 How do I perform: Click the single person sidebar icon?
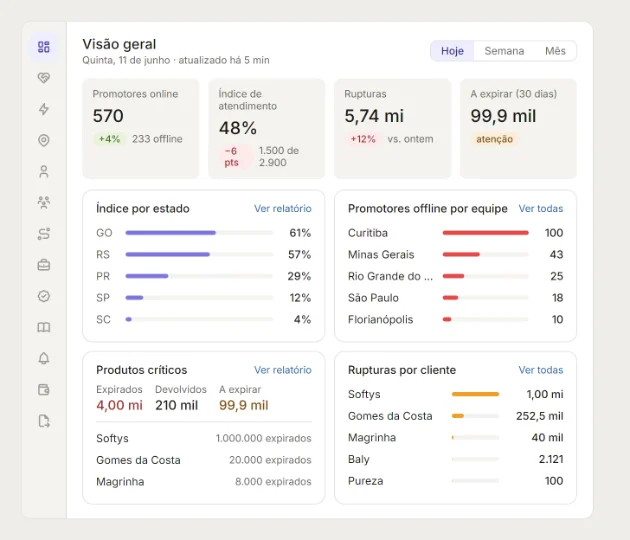(x=44, y=172)
